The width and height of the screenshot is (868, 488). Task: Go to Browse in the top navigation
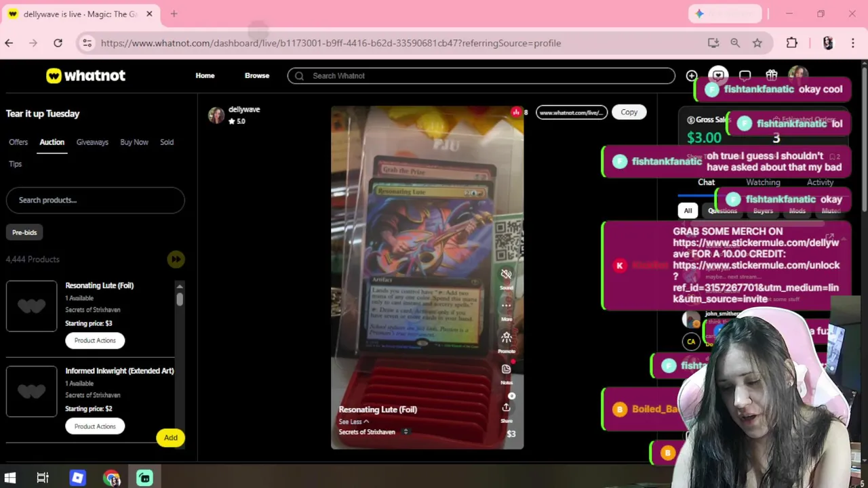point(257,75)
